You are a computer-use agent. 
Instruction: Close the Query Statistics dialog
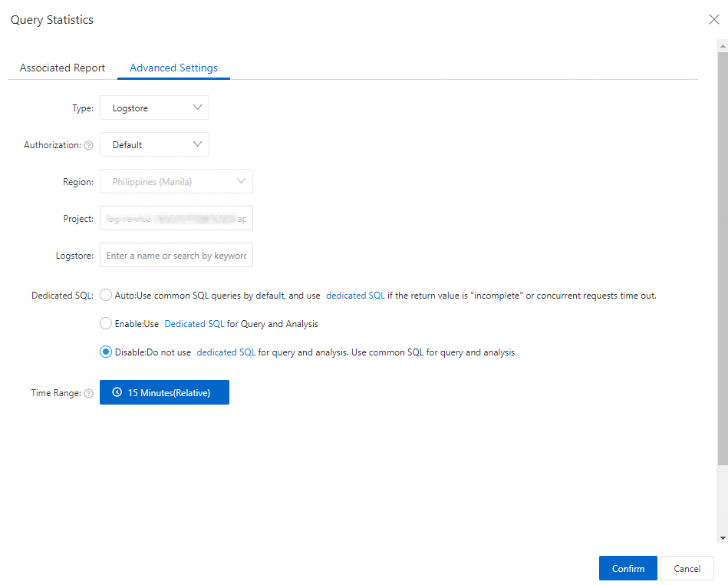(713, 19)
